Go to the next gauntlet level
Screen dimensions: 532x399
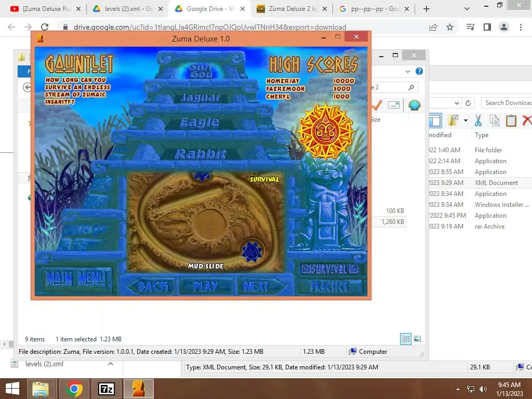tap(261, 286)
